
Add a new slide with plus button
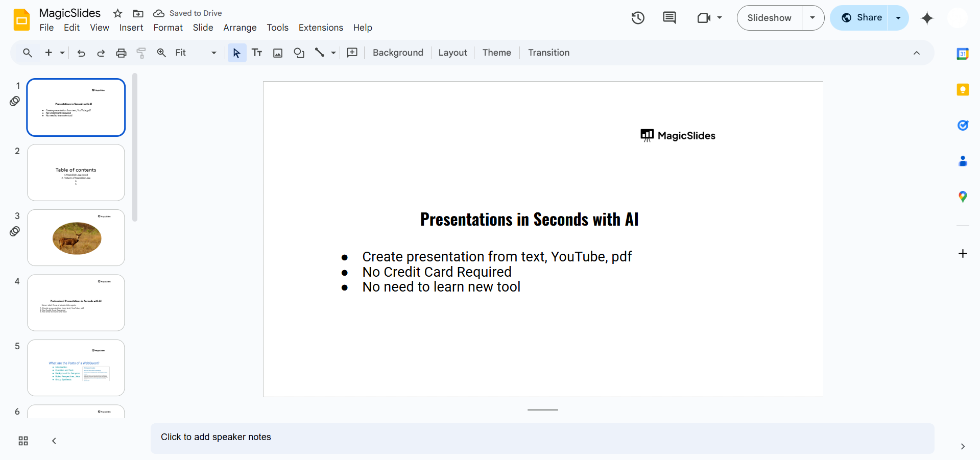coord(49,53)
